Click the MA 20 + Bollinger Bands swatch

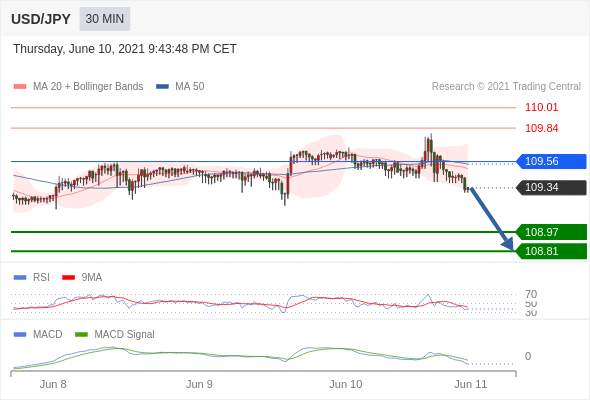coord(20,87)
